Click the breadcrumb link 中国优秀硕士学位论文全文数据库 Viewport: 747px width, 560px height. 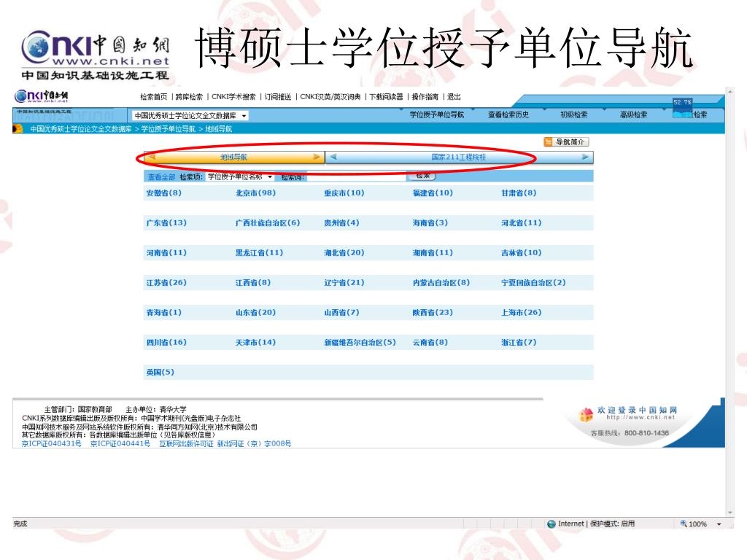(x=81, y=129)
